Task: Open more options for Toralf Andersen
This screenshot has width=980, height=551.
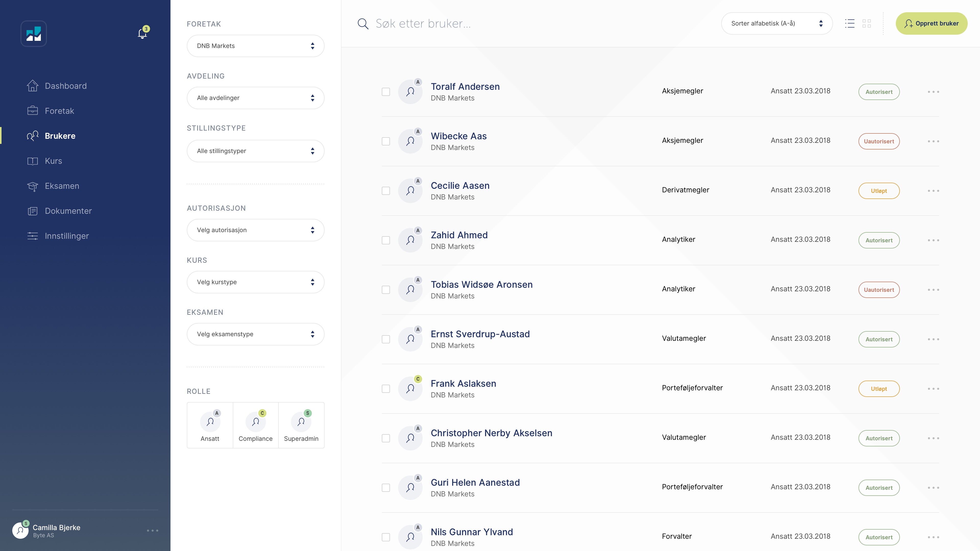Action: pos(933,92)
